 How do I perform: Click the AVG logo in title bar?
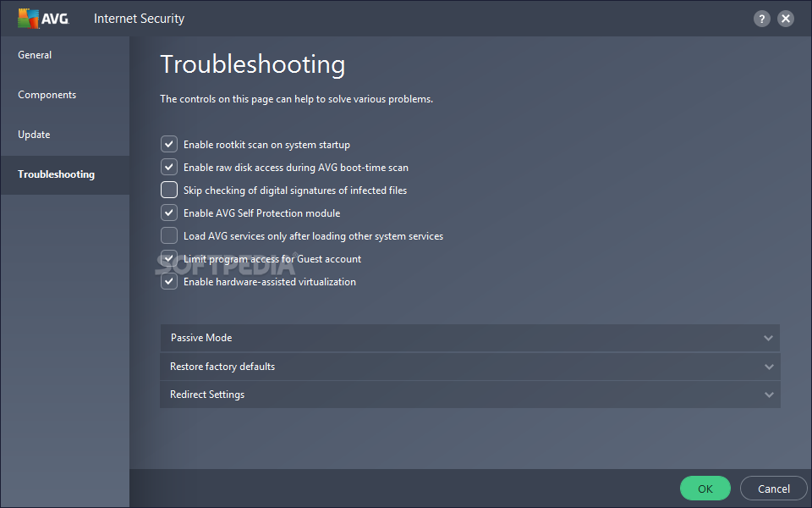tap(43, 19)
